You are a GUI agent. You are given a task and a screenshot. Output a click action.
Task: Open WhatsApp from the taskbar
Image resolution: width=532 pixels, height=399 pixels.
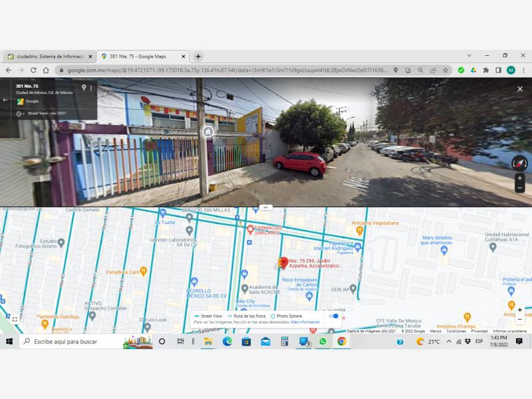point(323,342)
